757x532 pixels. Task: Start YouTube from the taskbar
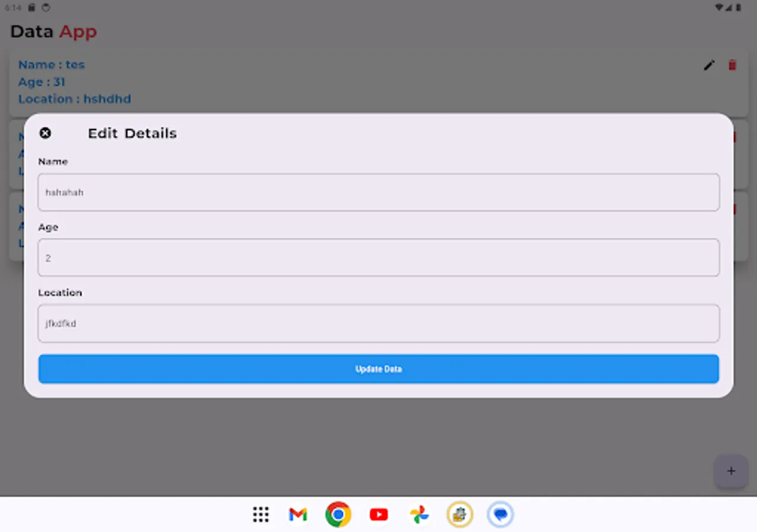click(x=378, y=514)
